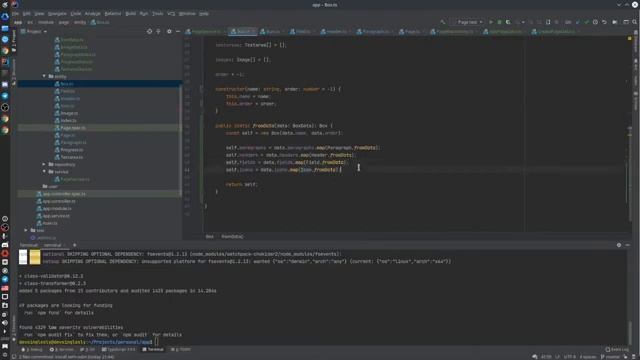Select highlighted Box.ts file in project tree
Viewport: 640px width, 360px height.
pos(99,84)
